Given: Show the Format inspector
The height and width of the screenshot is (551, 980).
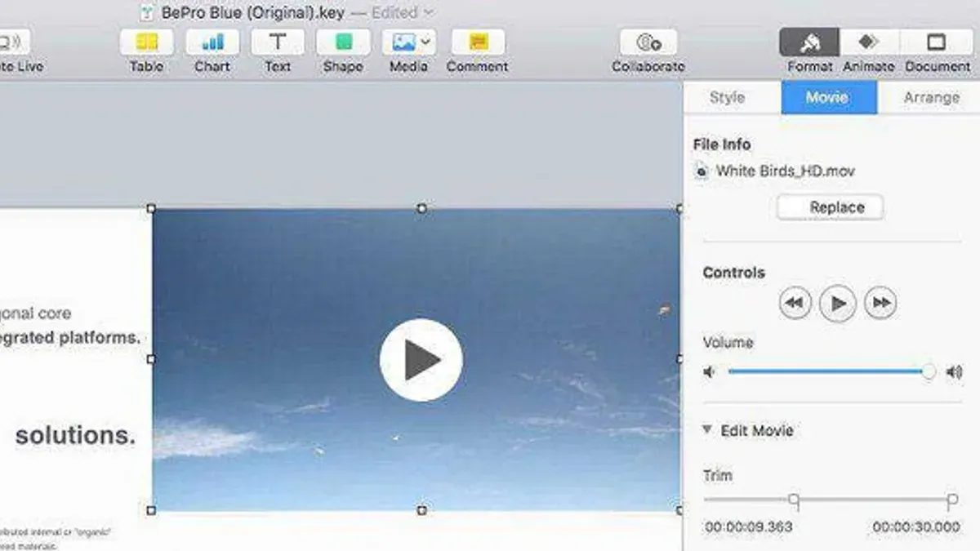Looking at the screenshot, I should tap(809, 42).
